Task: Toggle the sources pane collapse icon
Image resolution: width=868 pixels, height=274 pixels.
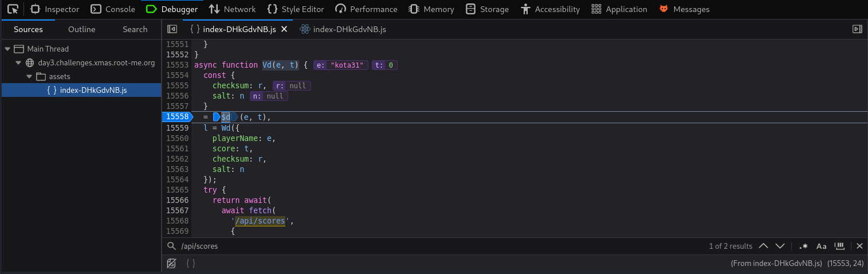Action: pos(172,29)
